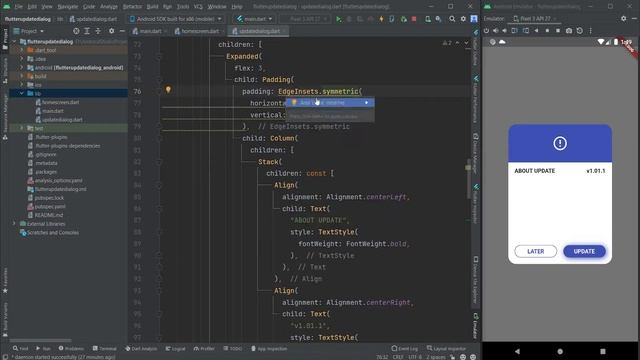
Task: Tap the Android back button in the emulator
Action: pos(517,351)
